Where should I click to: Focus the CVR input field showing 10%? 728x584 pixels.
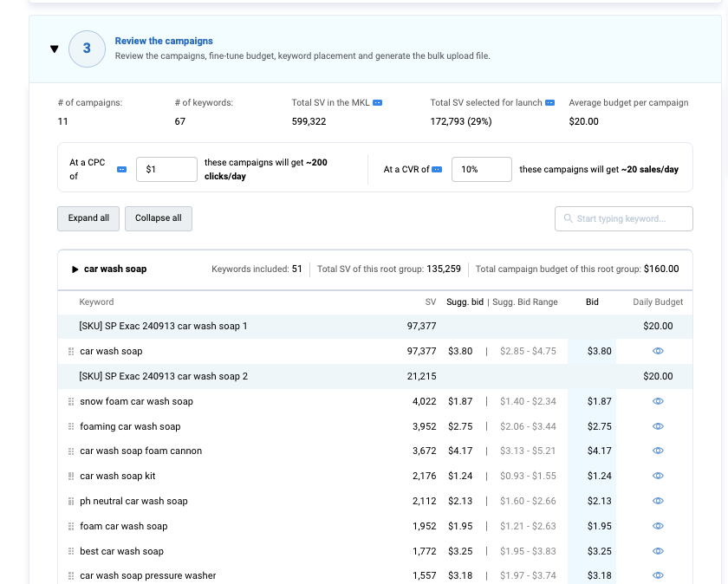[x=482, y=170]
